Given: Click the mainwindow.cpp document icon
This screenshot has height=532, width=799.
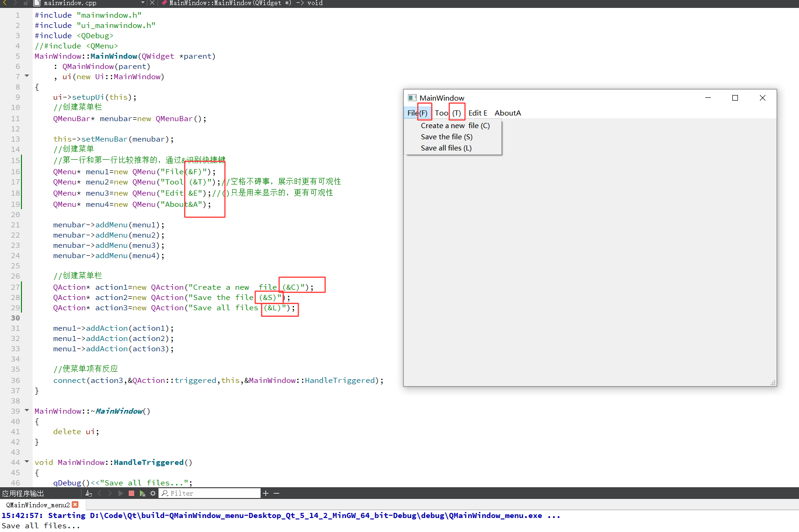Looking at the screenshot, I should click(37, 3).
